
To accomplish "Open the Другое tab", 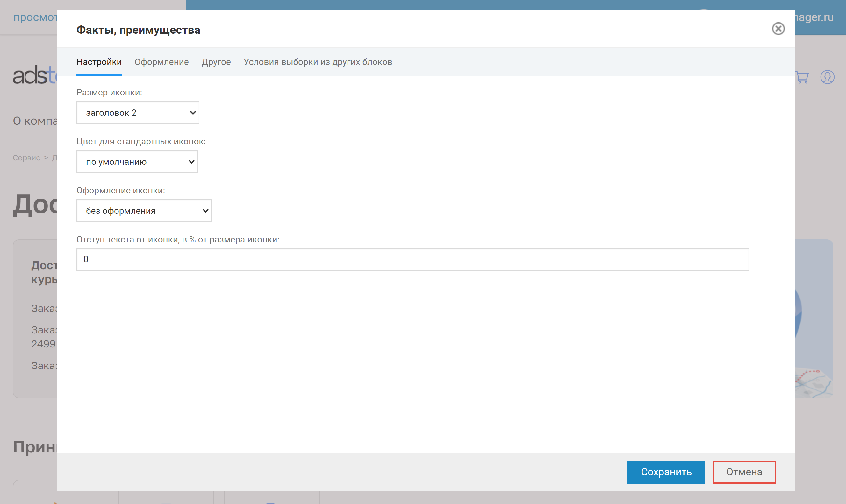I will tap(216, 62).
